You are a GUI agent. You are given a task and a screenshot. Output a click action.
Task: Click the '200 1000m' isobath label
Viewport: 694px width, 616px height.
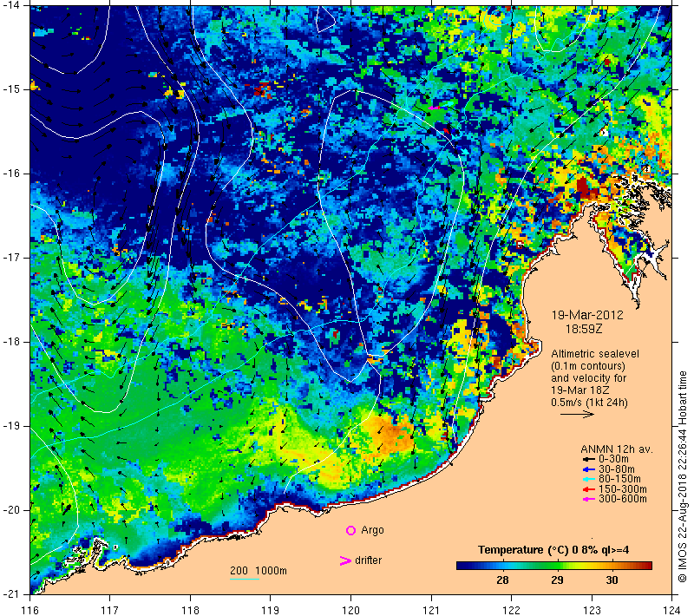click(259, 571)
